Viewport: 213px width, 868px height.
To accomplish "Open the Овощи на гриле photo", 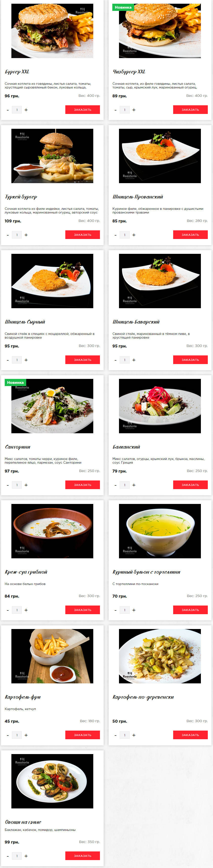I will coord(52,781).
